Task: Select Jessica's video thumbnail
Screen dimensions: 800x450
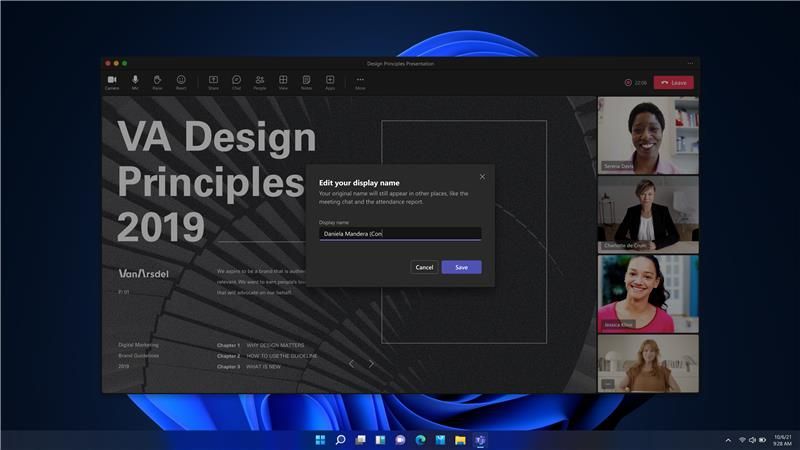Action: [x=648, y=294]
